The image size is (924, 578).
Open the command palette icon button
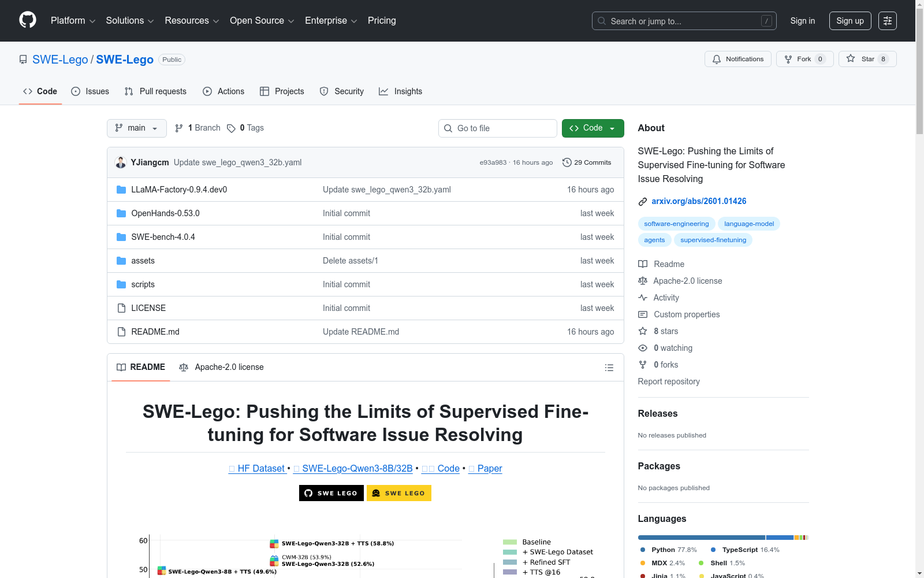point(888,21)
